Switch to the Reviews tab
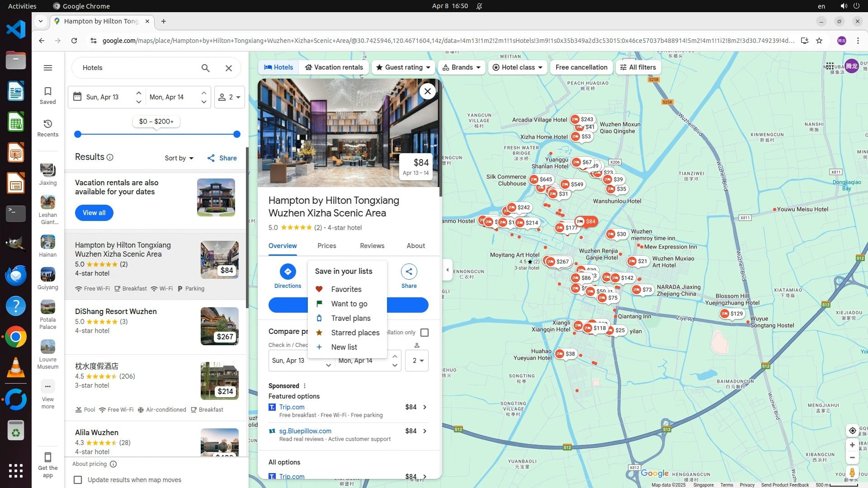 pos(372,246)
